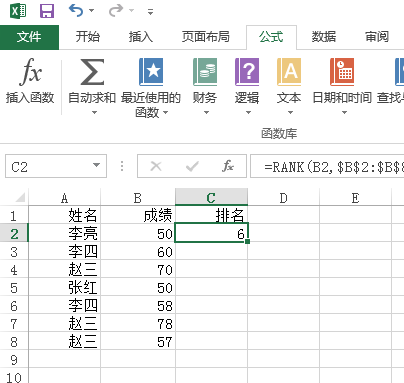The image size is (404, 383).
Task: Select the score cell 78
Action: click(x=138, y=323)
